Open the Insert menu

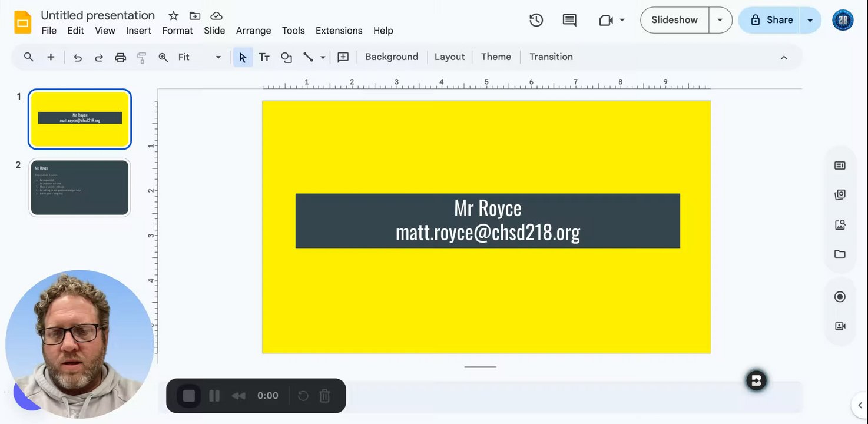pos(138,31)
